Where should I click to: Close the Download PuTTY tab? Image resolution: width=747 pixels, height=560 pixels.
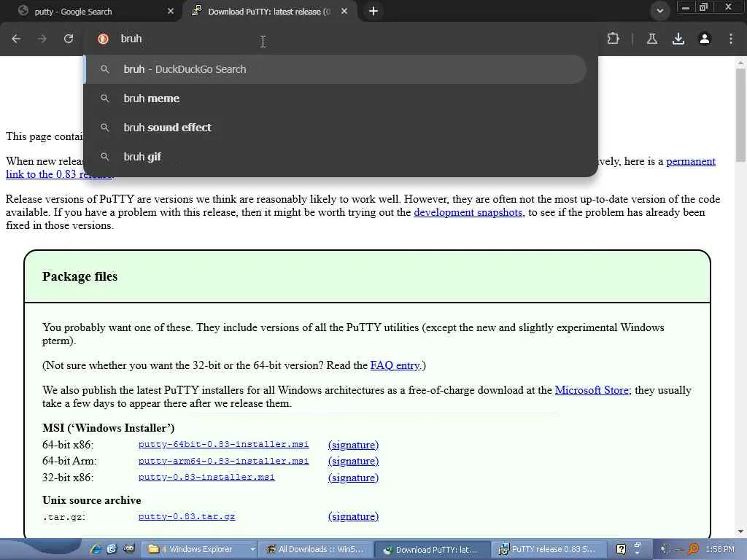(344, 11)
